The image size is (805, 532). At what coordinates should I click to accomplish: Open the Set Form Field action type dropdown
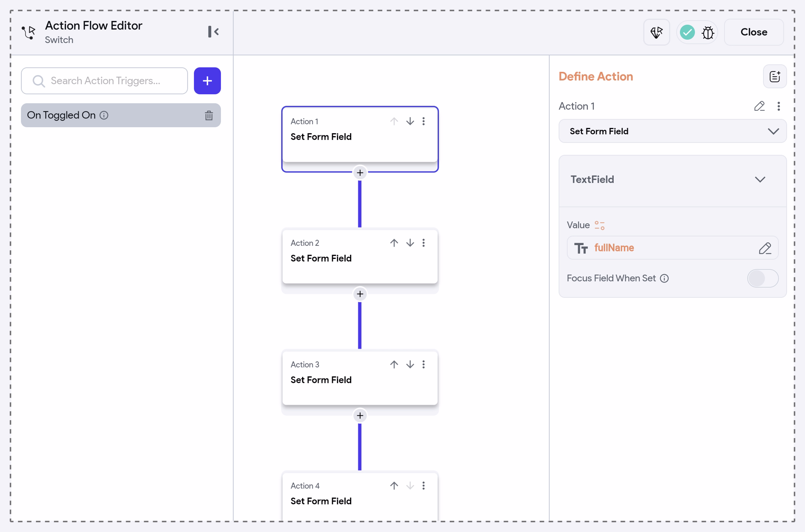pos(672,131)
